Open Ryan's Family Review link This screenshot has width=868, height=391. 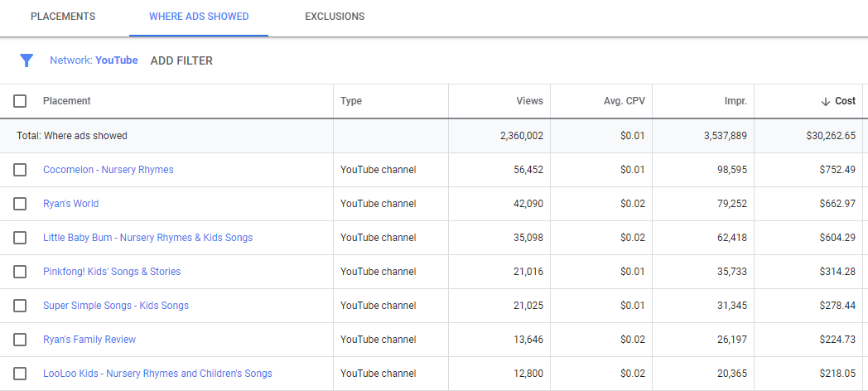(89, 340)
